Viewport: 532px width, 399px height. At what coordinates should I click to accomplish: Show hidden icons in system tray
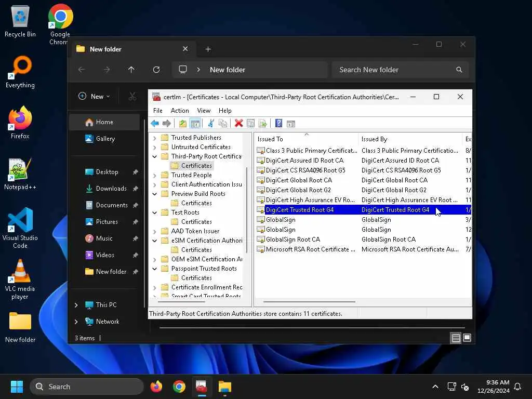tap(435, 387)
